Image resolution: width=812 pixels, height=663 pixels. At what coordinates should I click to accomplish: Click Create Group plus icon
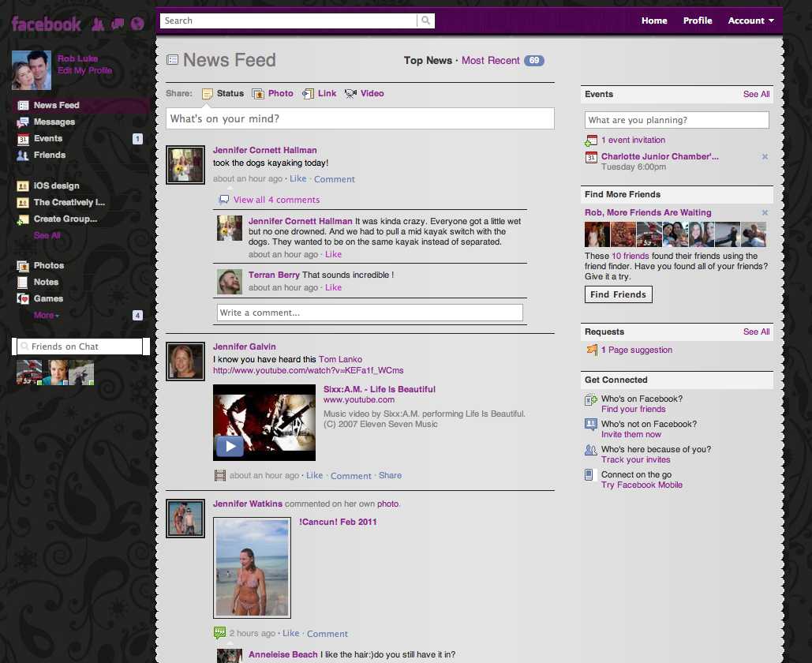[23, 219]
